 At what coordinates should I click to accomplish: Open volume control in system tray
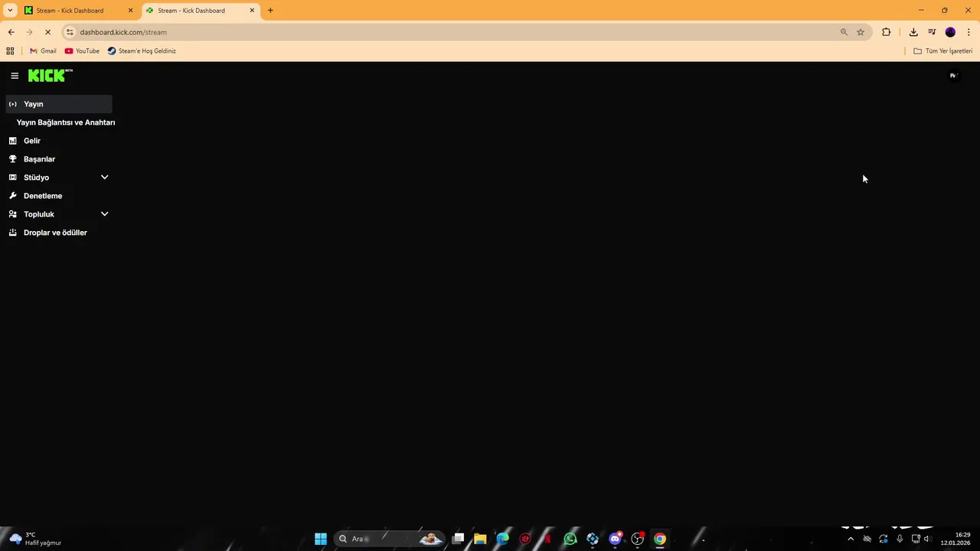coord(926,539)
